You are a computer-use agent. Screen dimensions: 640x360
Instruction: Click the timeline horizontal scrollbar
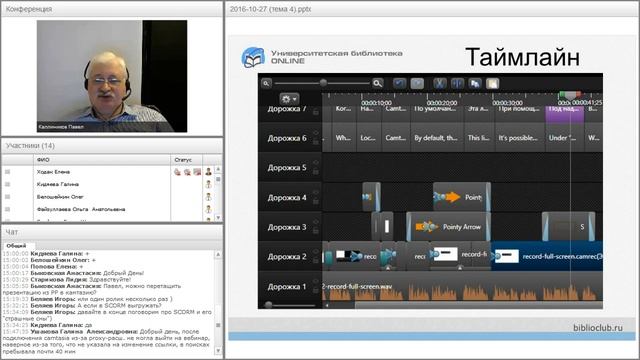coord(478,305)
